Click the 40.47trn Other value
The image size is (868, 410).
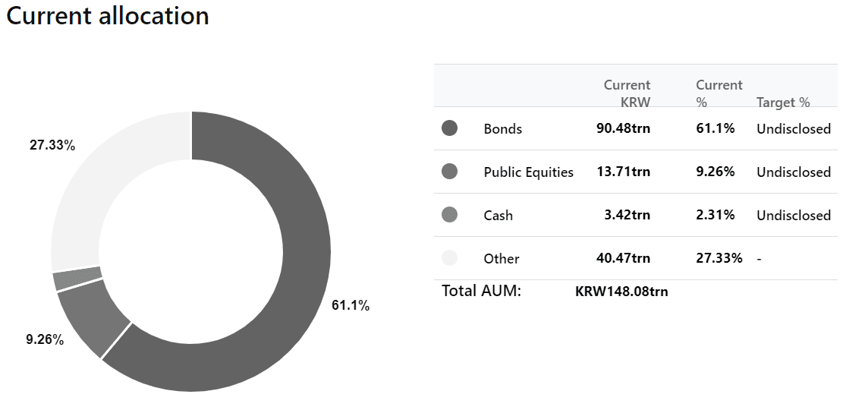point(624,258)
